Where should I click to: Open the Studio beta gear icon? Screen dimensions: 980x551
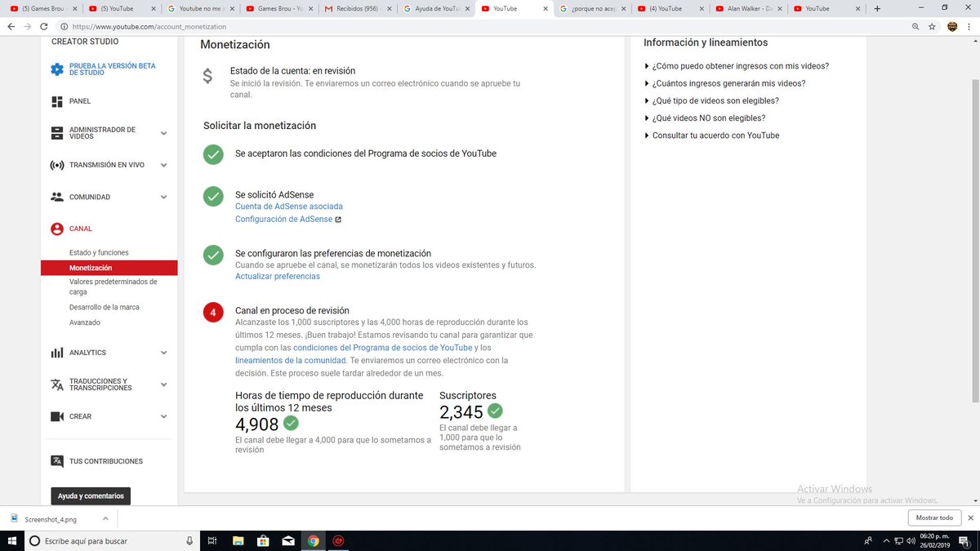coord(57,69)
